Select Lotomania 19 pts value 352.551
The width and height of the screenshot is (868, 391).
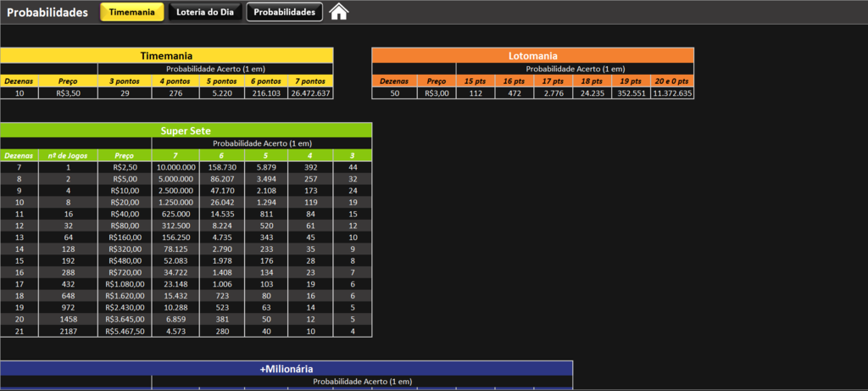point(631,93)
